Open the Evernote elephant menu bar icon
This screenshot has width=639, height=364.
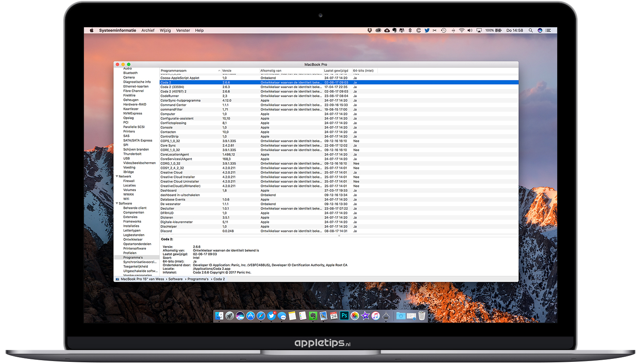point(394,30)
